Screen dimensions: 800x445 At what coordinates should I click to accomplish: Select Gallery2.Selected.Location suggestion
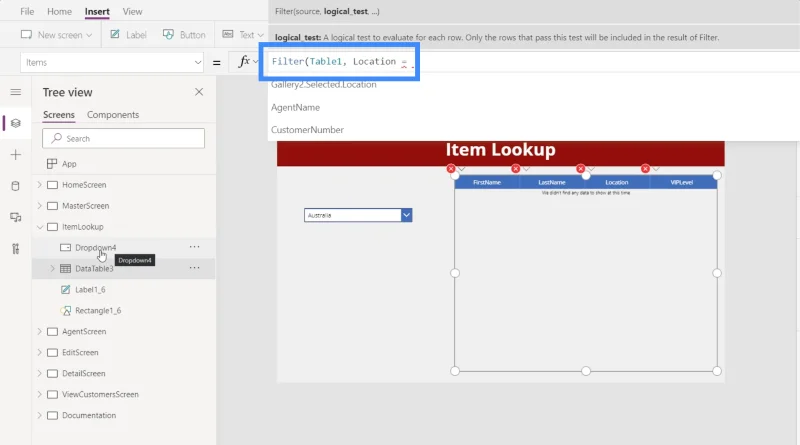click(323, 85)
